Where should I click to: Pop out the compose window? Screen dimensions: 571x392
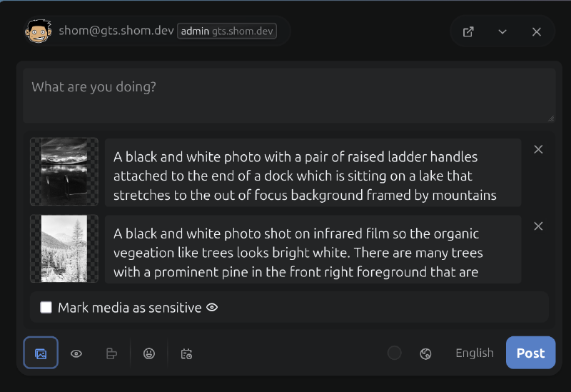point(468,31)
